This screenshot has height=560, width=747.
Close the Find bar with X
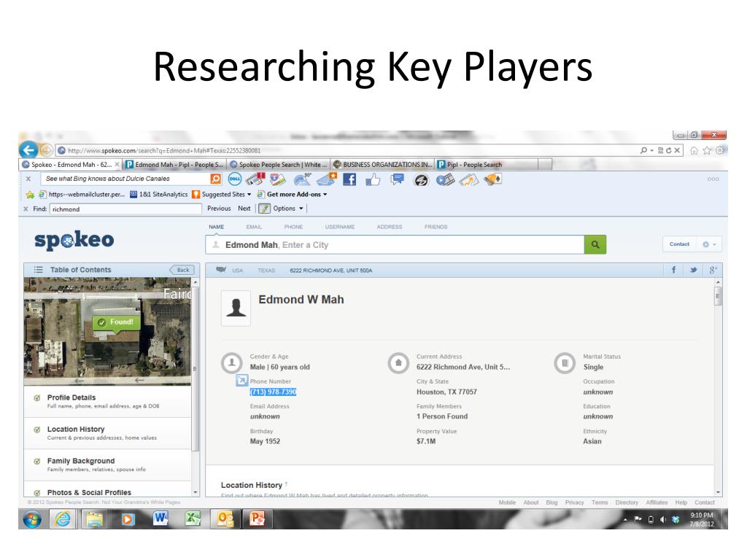[x=26, y=209]
